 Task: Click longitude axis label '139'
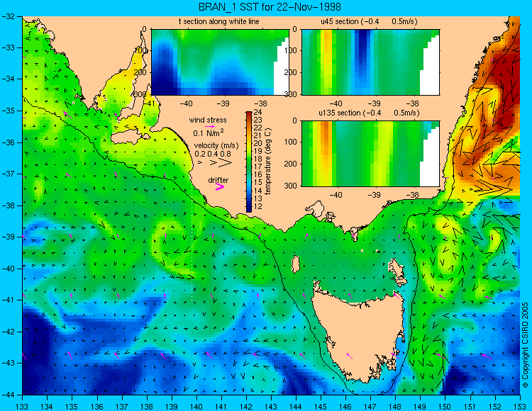[172, 405]
